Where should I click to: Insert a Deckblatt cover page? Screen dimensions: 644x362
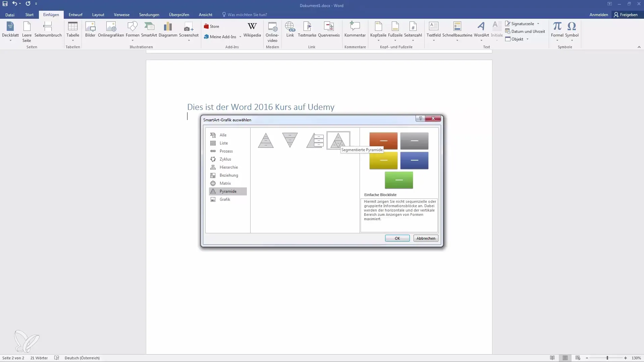point(10,32)
